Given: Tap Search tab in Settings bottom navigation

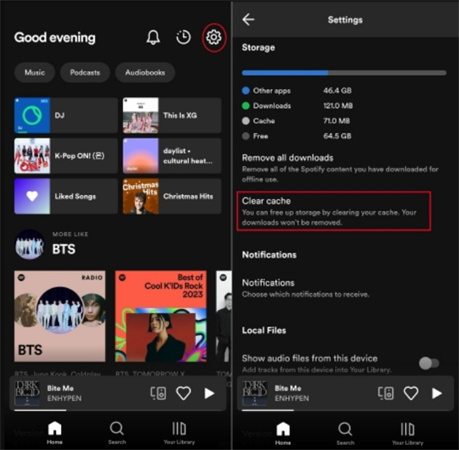Looking at the screenshot, I should click(345, 433).
